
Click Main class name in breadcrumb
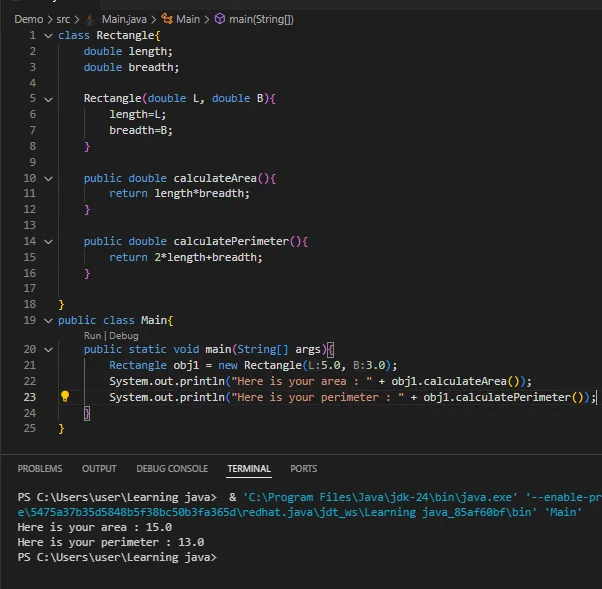[188, 19]
